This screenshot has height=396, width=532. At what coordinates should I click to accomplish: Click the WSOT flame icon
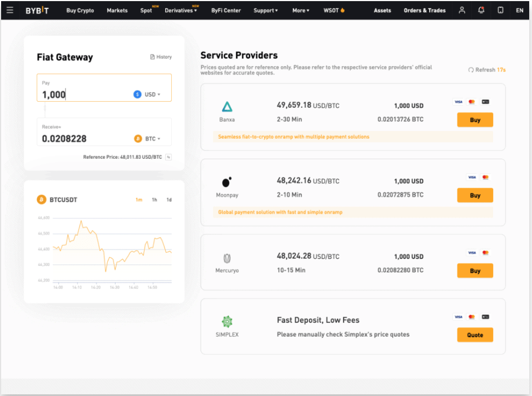click(x=342, y=10)
